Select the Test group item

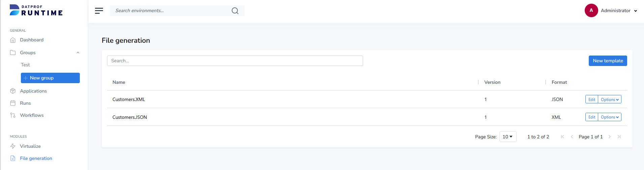25,65
